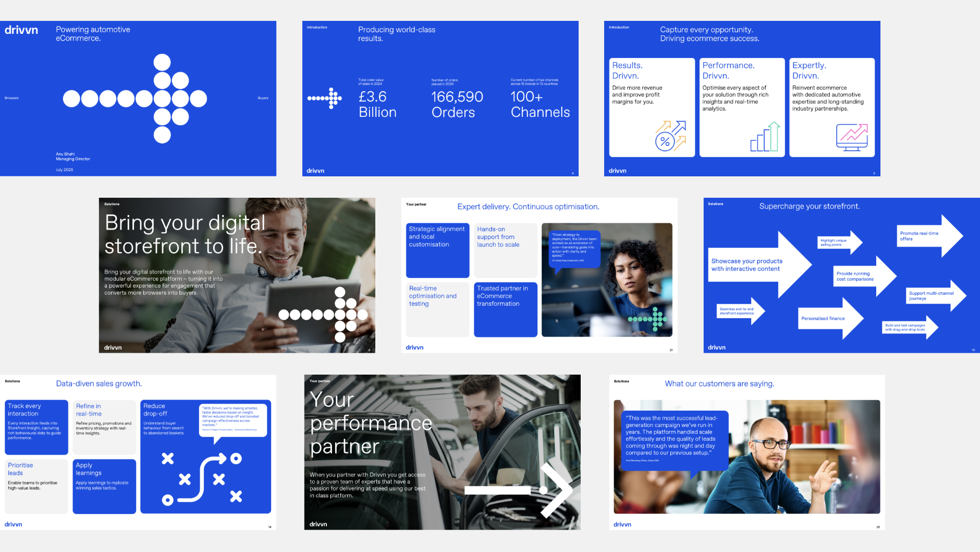Click the 'Real-time optimisation and testing' tile
The height and width of the screenshot is (552, 980).
click(438, 309)
